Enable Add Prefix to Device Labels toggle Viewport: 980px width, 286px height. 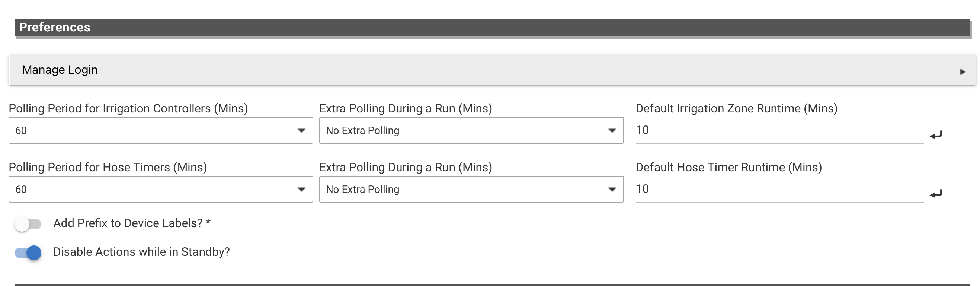[x=28, y=224]
